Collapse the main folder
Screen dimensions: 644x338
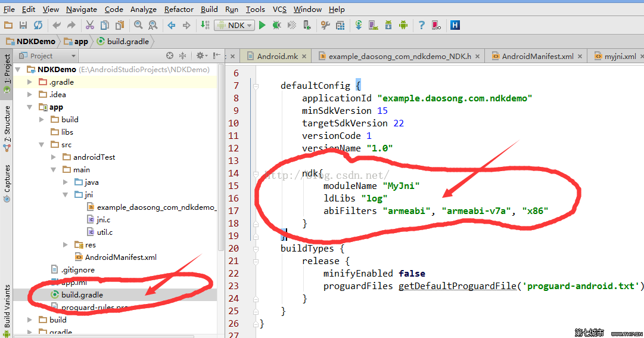(54, 170)
